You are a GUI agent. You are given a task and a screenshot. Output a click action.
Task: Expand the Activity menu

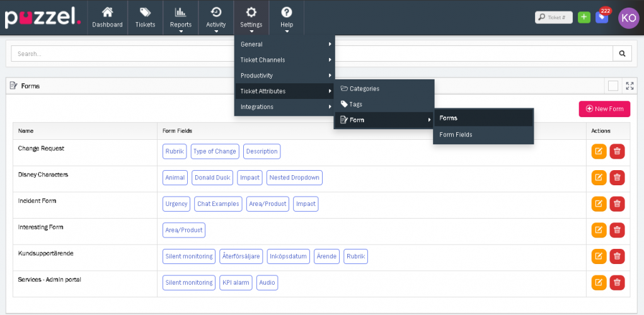pyautogui.click(x=216, y=18)
